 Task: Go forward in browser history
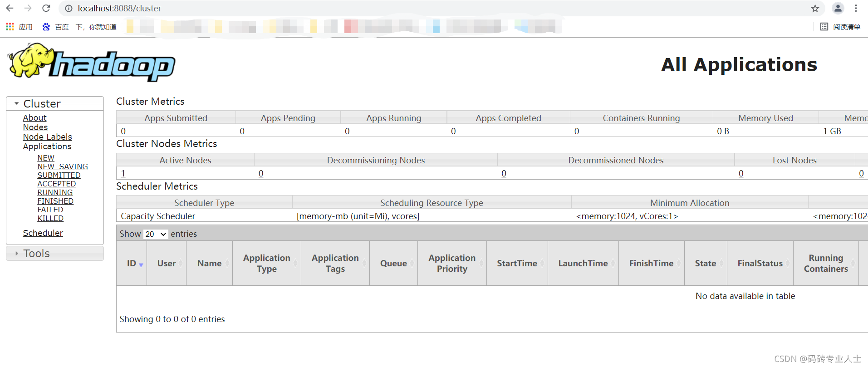tap(28, 8)
